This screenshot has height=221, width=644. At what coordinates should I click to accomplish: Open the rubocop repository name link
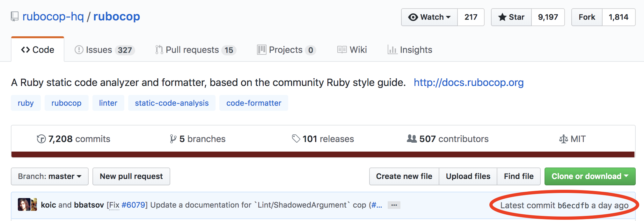[x=116, y=17]
